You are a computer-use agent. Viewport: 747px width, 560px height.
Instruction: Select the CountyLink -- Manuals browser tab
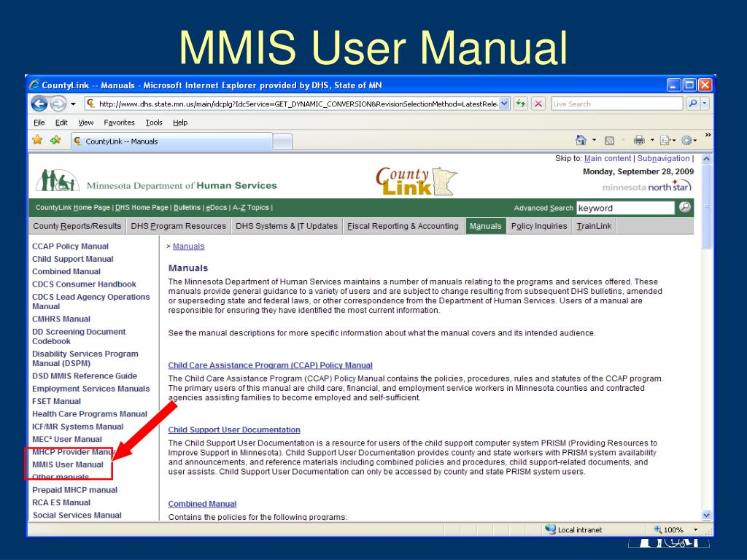pyautogui.click(x=171, y=141)
